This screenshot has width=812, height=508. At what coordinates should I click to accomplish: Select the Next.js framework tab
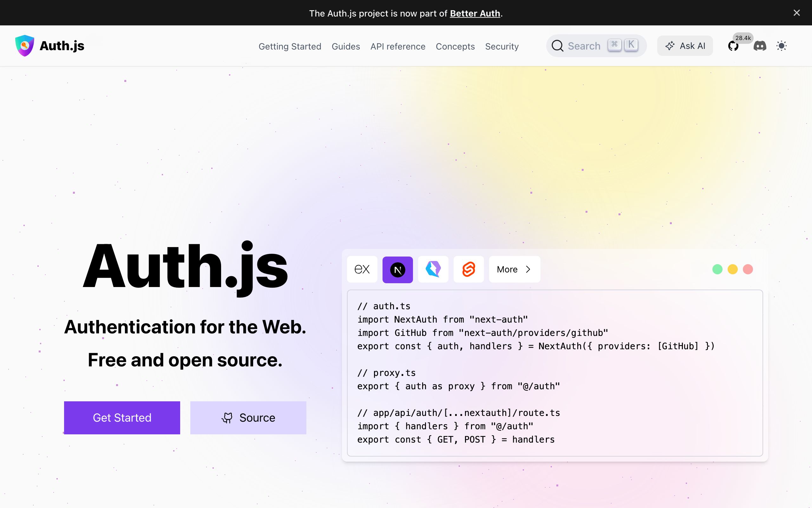(398, 270)
